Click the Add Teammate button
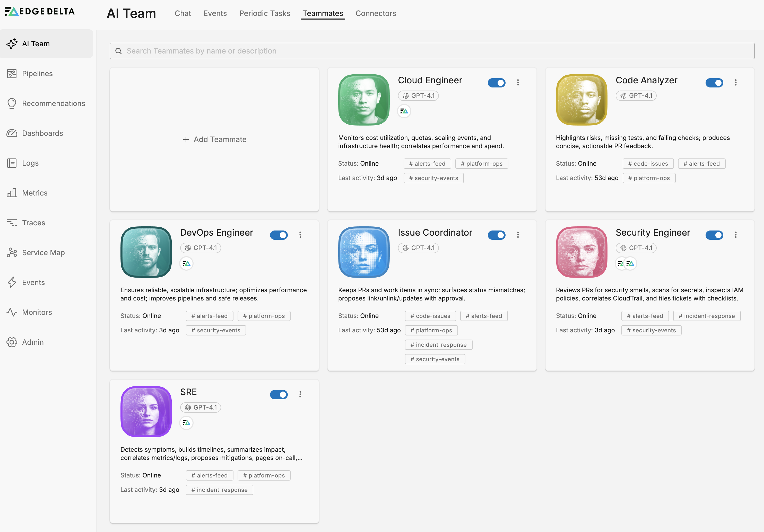Image resolution: width=764 pixels, height=532 pixels. (214, 139)
